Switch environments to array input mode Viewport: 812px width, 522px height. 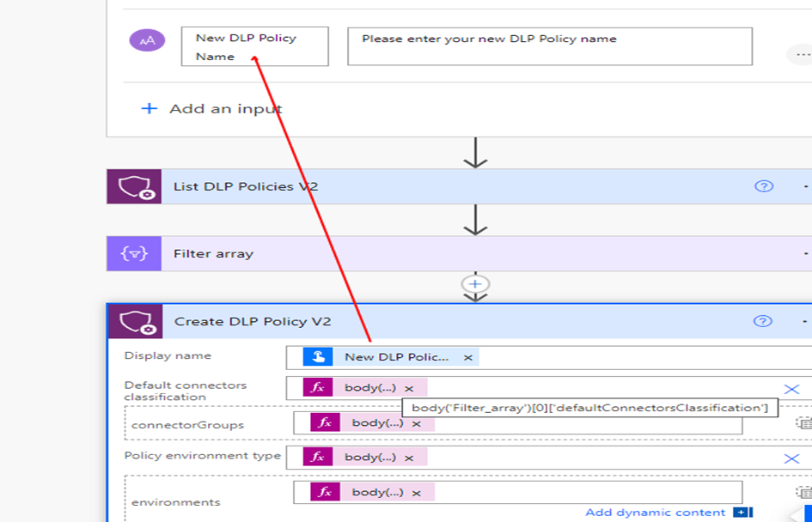click(x=803, y=492)
